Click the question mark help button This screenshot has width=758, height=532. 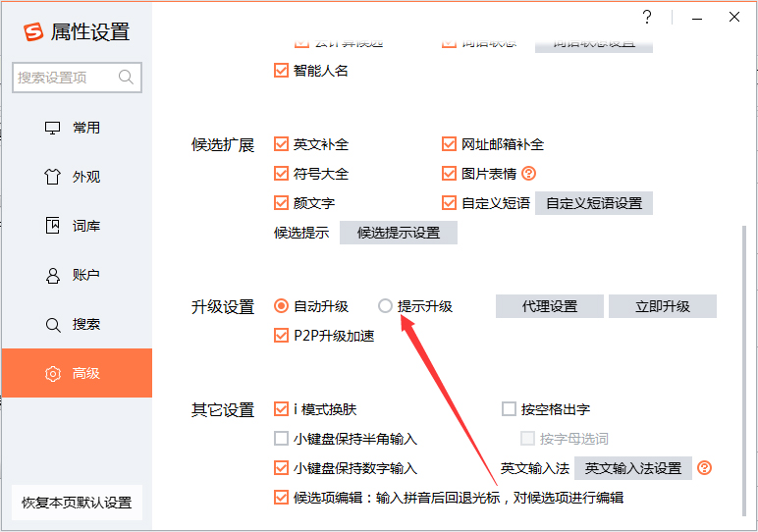(x=647, y=18)
